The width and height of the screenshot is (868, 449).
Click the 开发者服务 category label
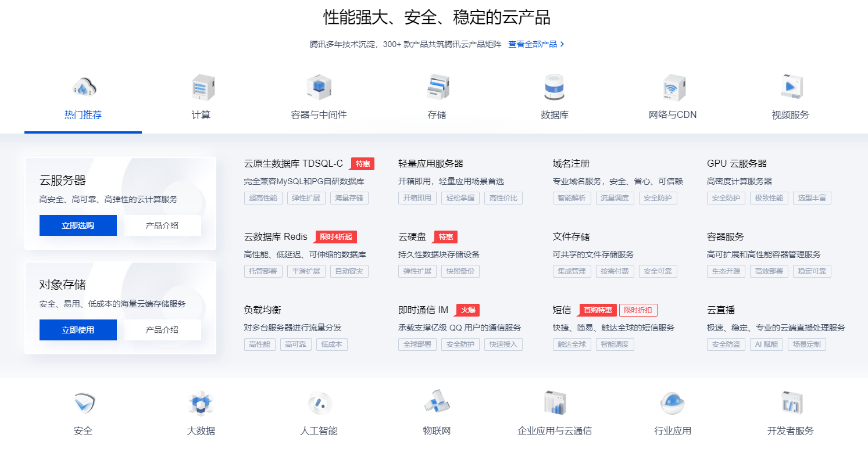pos(791,431)
